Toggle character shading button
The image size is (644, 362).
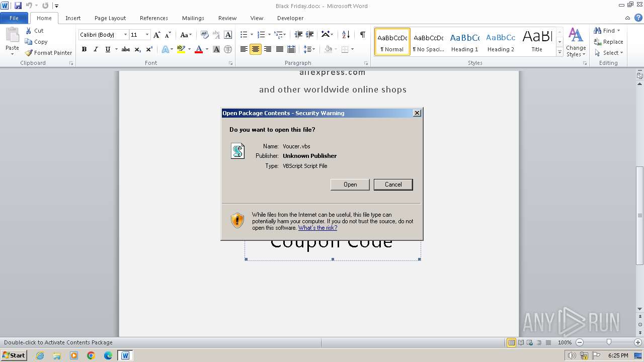[x=216, y=49]
